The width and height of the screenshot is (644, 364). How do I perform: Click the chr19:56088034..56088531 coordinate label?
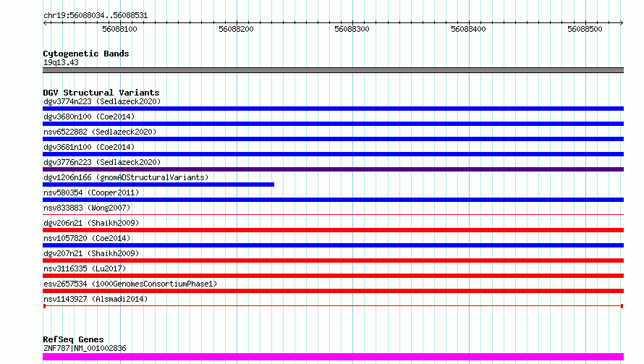tap(96, 15)
